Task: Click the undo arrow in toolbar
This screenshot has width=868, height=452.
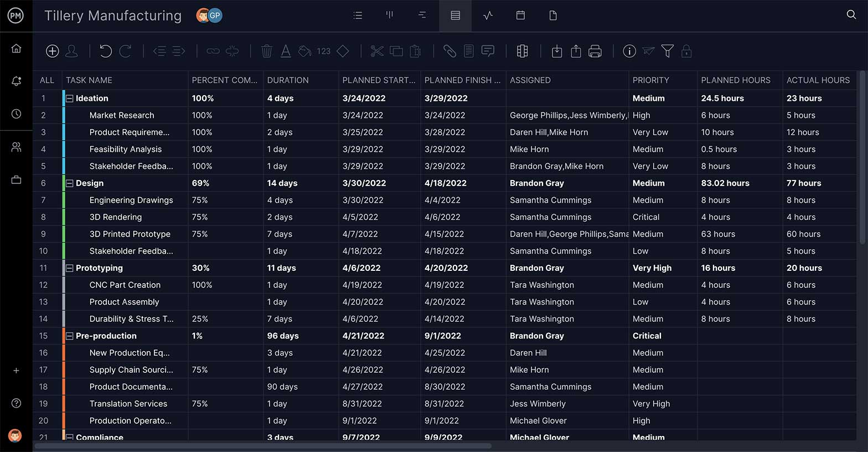Action: pyautogui.click(x=105, y=52)
